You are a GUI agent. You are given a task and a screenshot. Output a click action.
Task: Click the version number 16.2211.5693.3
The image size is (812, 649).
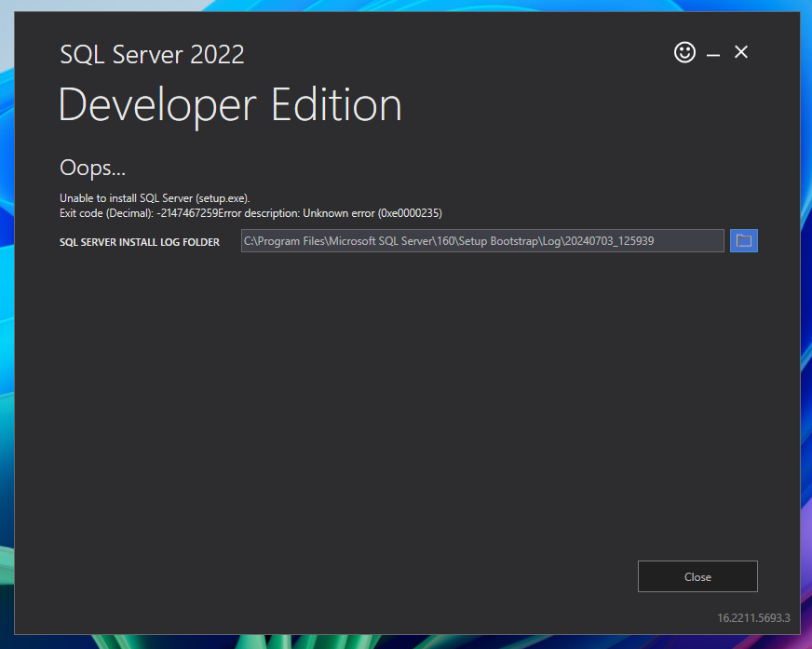tap(753, 618)
